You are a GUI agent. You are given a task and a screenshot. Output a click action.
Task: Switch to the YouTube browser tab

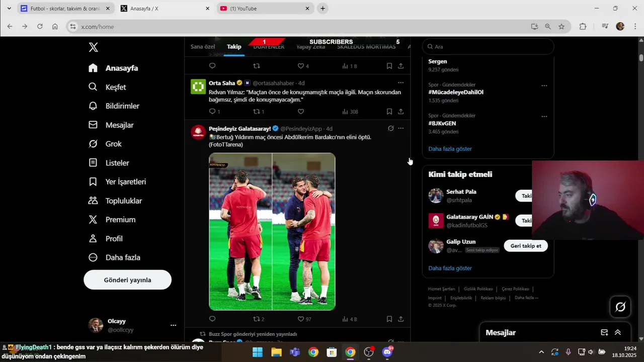click(265, 9)
